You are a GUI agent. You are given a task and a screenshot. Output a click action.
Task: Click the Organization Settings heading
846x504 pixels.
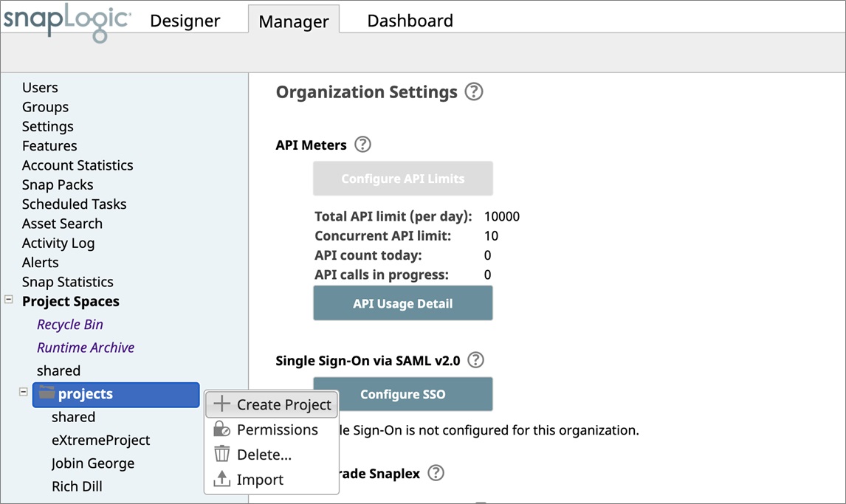point(367,92)
